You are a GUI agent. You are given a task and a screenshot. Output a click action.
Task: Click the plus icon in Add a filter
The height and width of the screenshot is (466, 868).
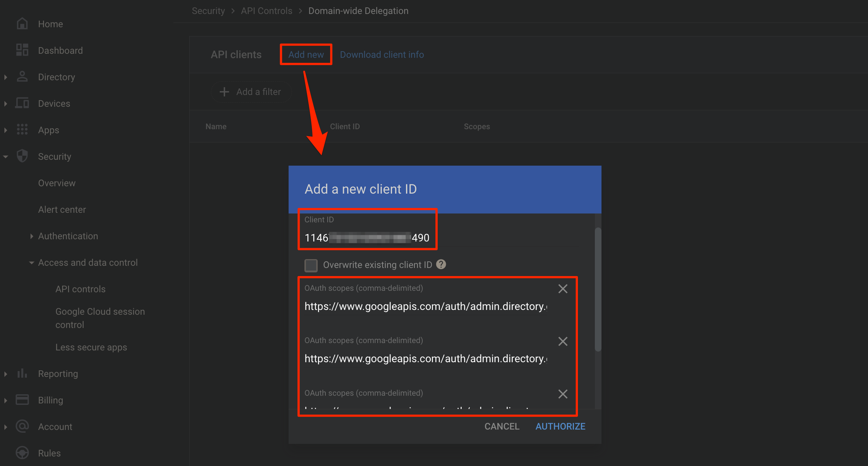[x=224, y=92]
